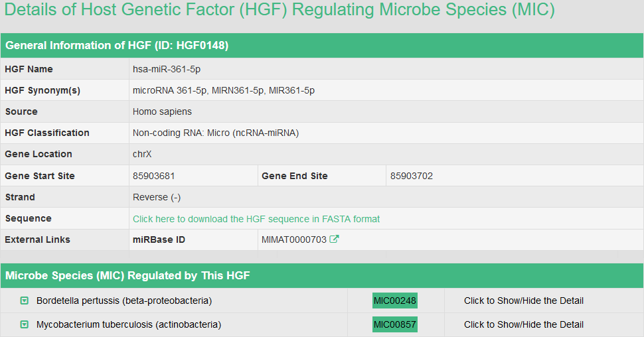
Task: Expand the Bordetella pertussis row arrow icon
Action: (25, 301)
